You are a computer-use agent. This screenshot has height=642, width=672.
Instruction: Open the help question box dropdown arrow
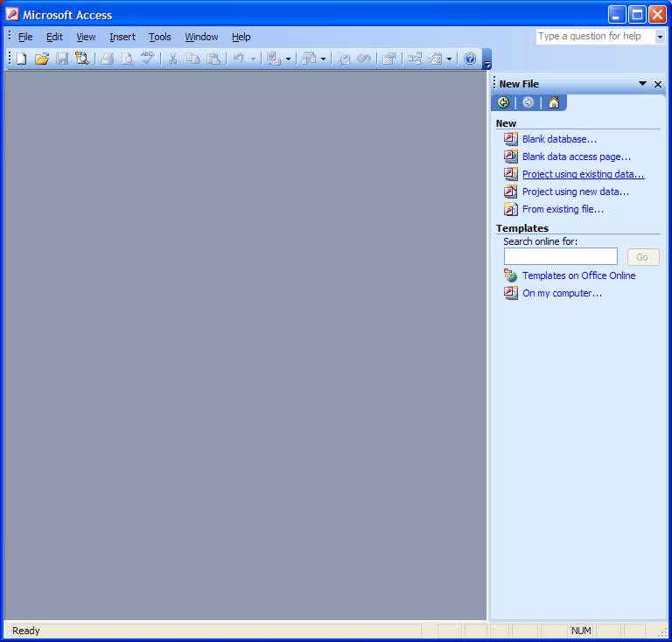coord(660,37)
